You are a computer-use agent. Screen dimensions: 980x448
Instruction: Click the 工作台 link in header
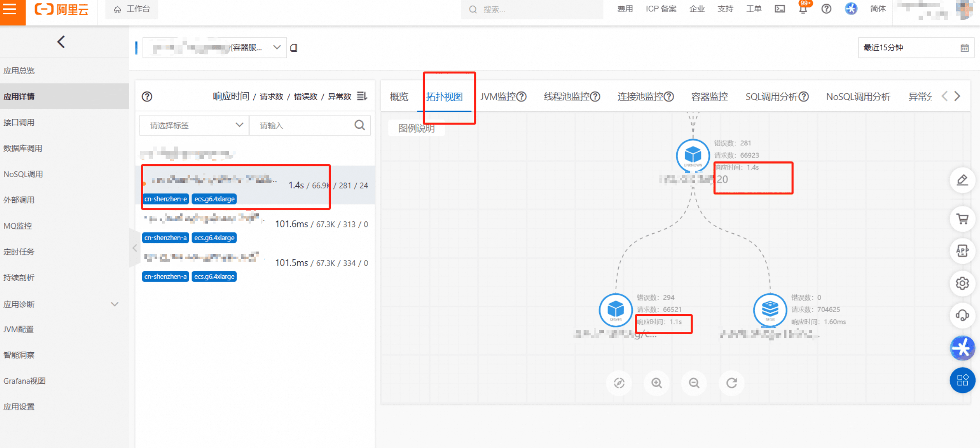pyautogui.click(x=132, y=9)
